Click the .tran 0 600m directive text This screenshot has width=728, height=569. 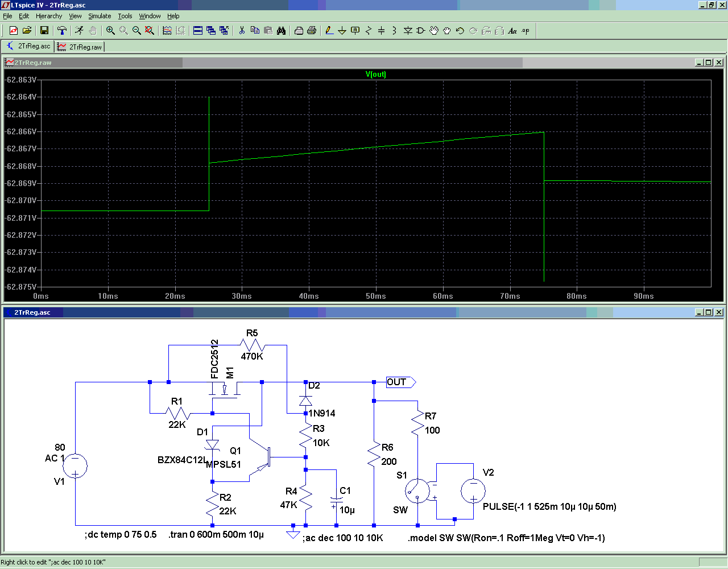pos(216,535)
